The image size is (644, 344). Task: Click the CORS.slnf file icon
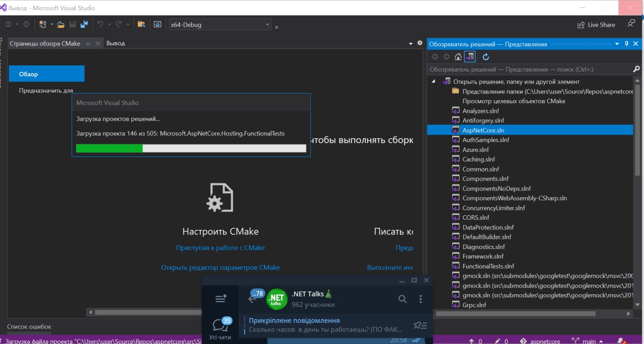tap(455, 217)
